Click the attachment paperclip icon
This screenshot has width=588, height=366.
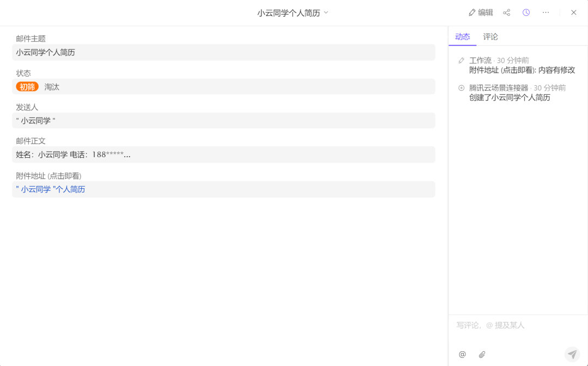click(x=482, y=355)
